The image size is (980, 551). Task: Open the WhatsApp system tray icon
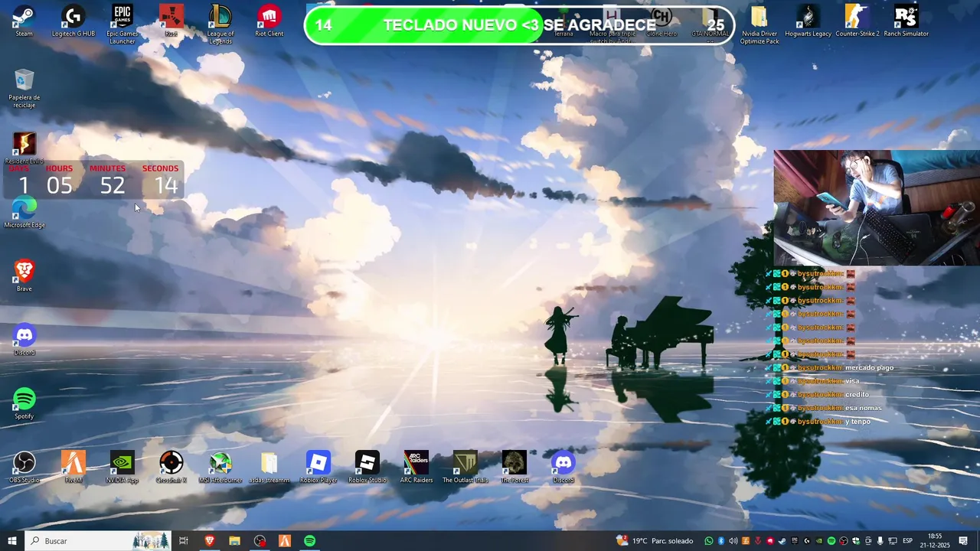coord(708,541)
